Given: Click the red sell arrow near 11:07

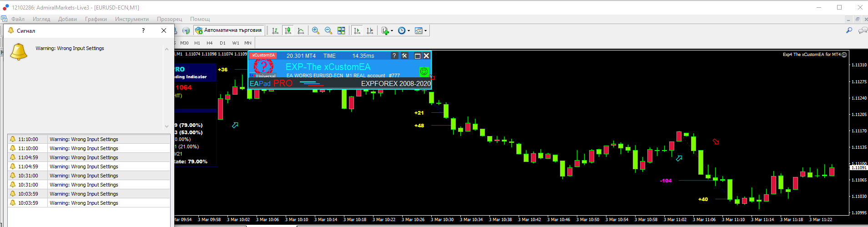Looking at the screenshot, I should tap(716, 141).
